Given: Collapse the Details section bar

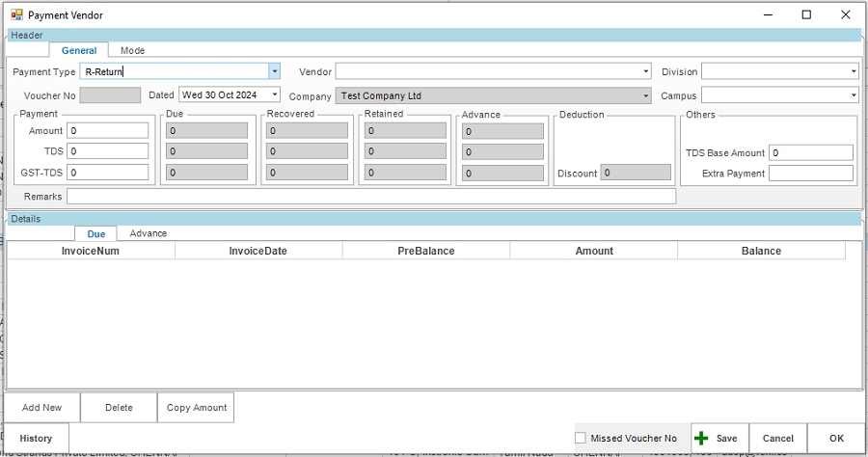Looking at the screenshot, I should click(x=435, y=219).
